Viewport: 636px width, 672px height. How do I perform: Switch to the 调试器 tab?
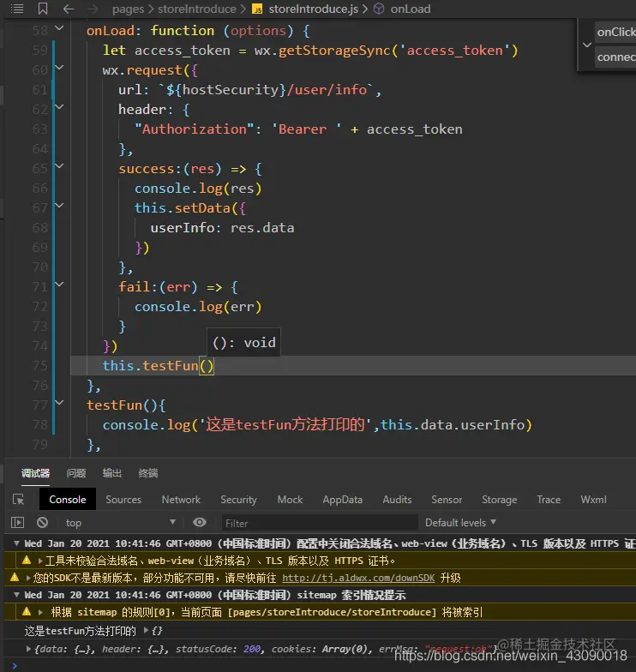[x=36, y=473]
